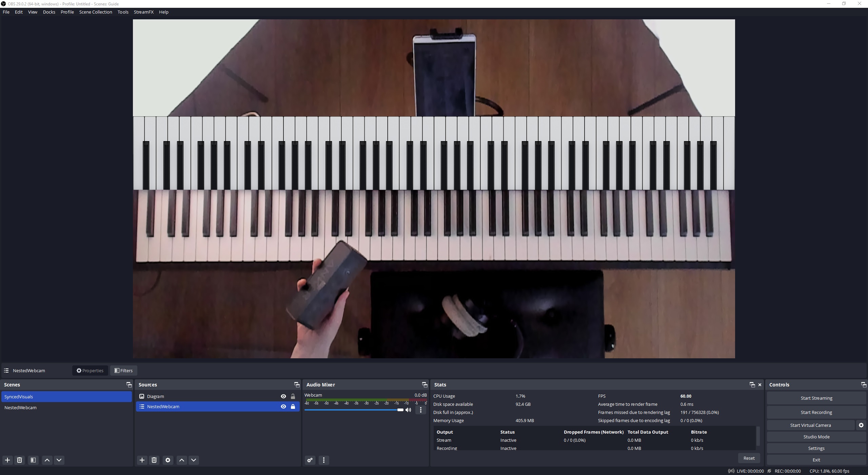The height and width of the screenshot is (475, 868).
Task: Open source properties gear in Sources dock
Action: (168, 460)
